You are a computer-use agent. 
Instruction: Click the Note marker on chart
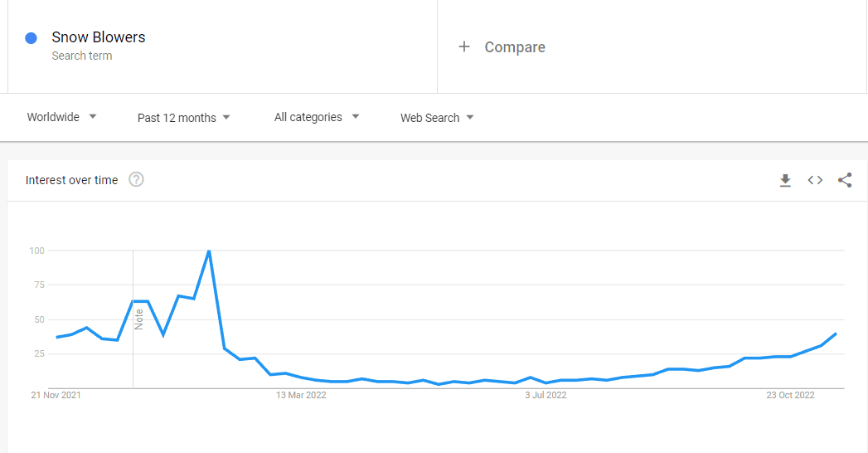pyautogui.click(x=139, y=319)
